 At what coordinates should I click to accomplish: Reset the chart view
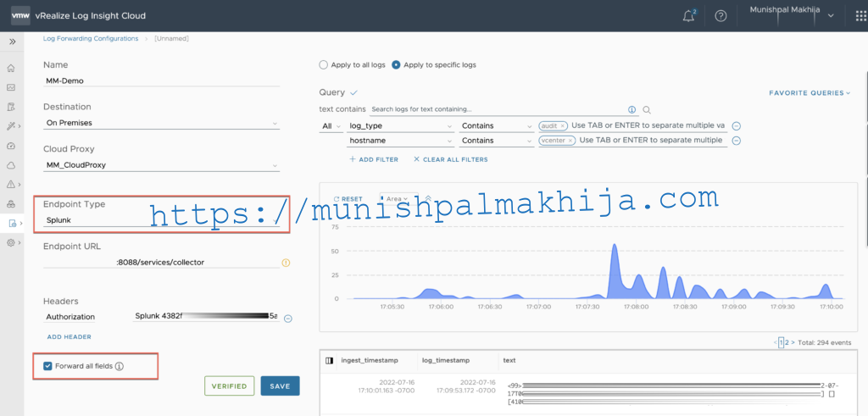click(348, 198)
